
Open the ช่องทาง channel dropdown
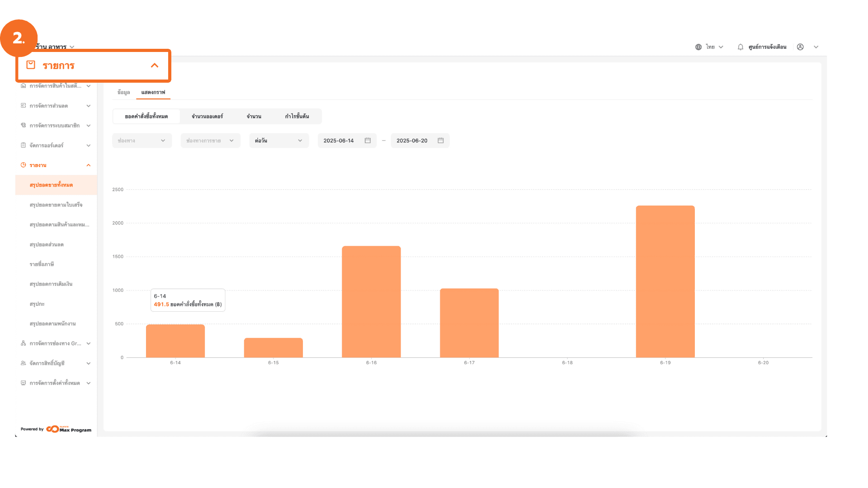coord(142,141)
